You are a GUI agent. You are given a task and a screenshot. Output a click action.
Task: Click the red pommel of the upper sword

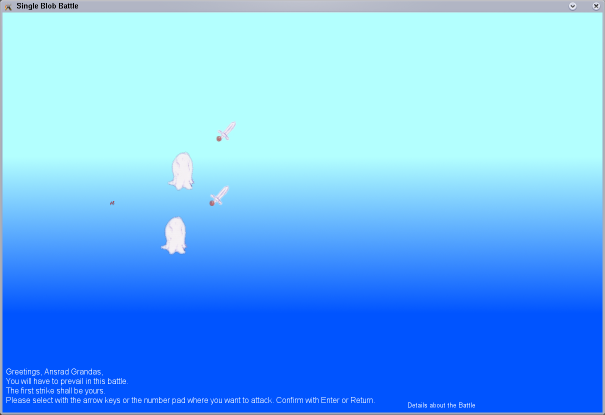click(219, 138)
